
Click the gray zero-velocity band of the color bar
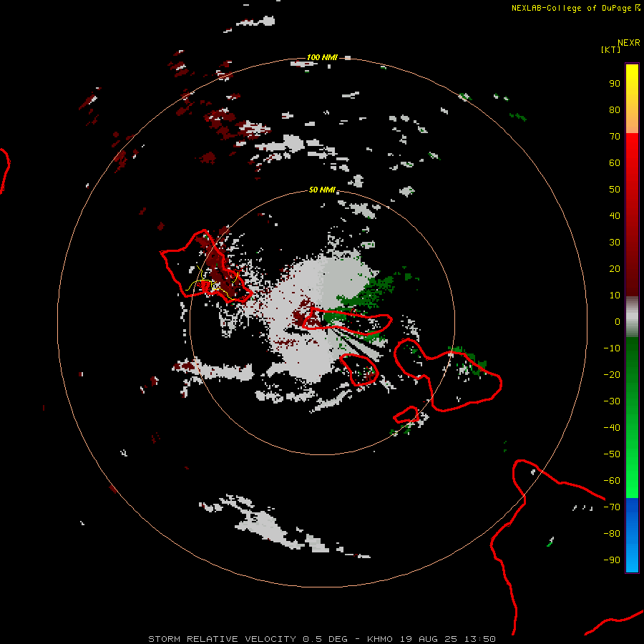point(632,317)
